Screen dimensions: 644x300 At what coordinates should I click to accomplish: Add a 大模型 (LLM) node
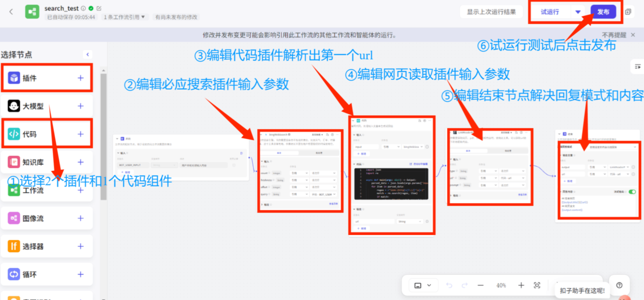click(81, 106)
